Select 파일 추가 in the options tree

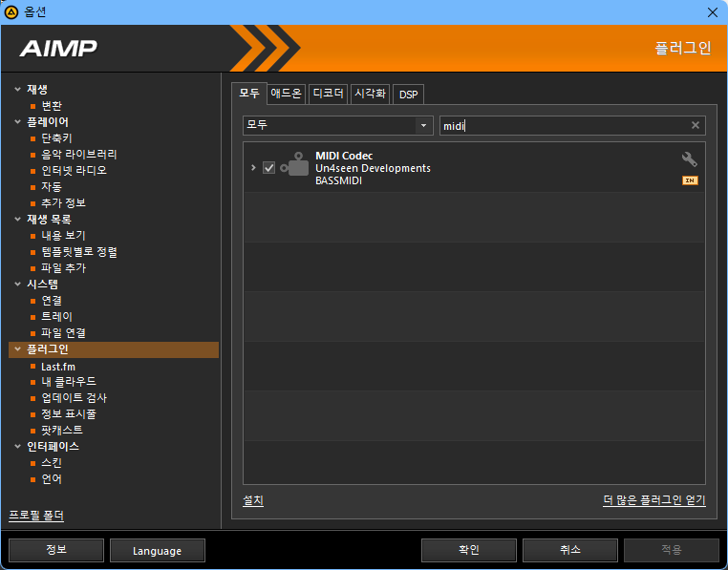(x=63, y=268)
